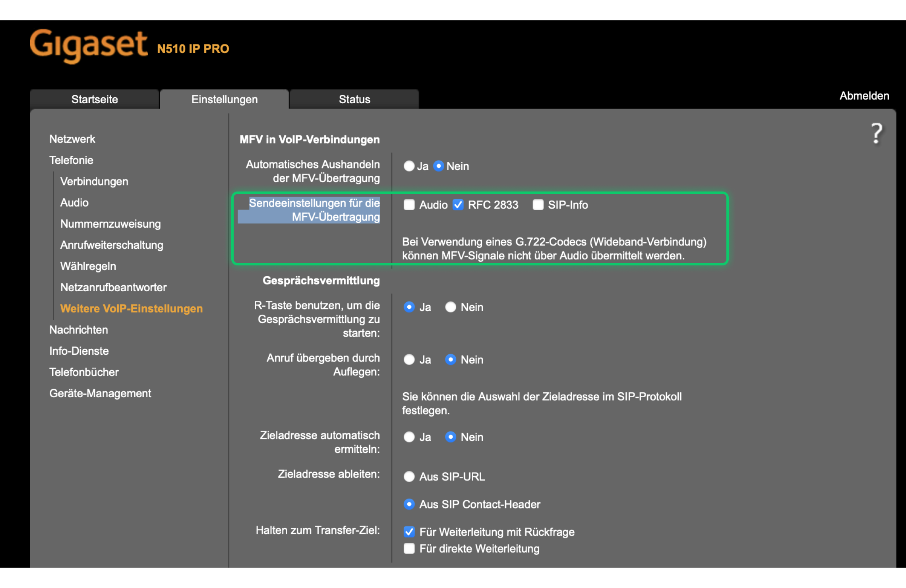Select Ja for automatisches Aushandeln MFV

coord(409,166)
